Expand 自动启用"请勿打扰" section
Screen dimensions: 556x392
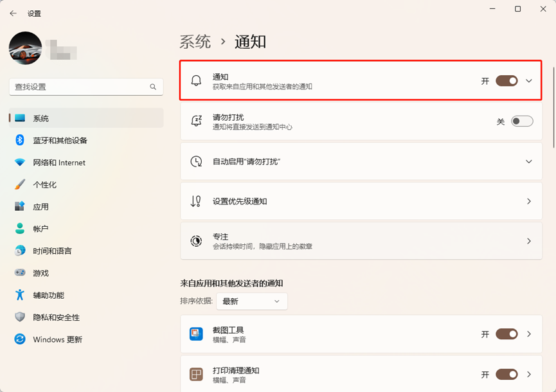pyautogui.click(x=529, y=161)
